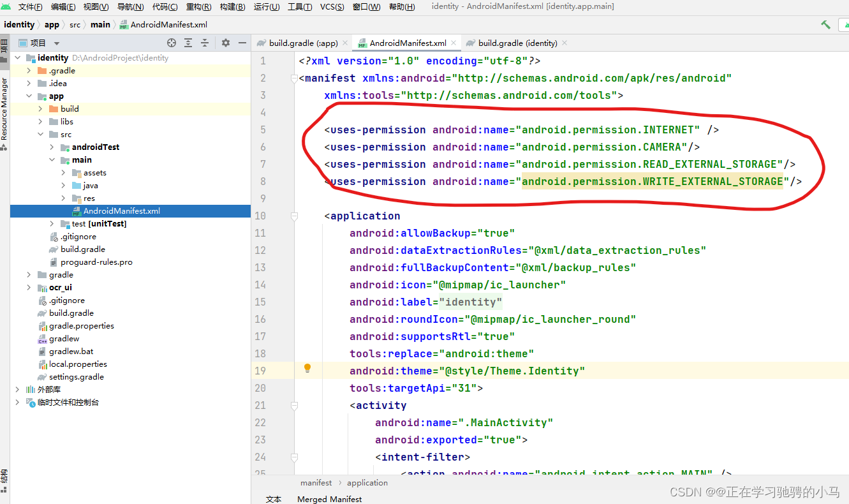
Task: Click the Collapse All icon in Project panel
Action: point(205,43)
